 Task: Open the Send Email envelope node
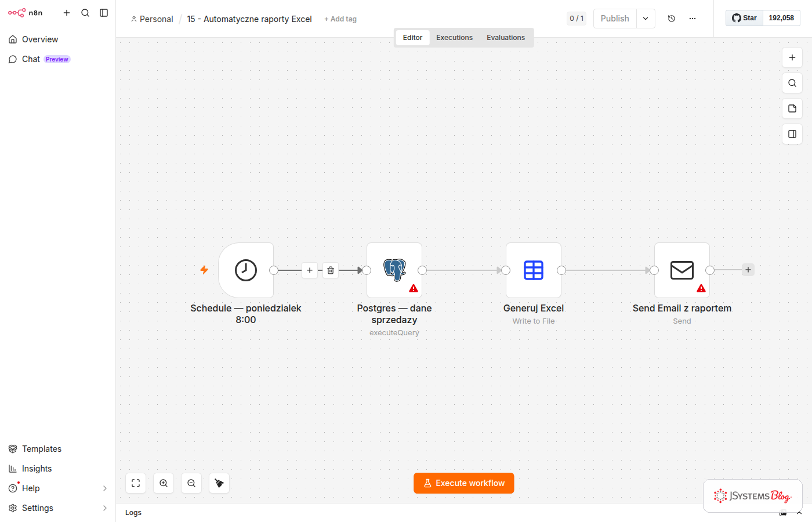click(x=682, y=270)
